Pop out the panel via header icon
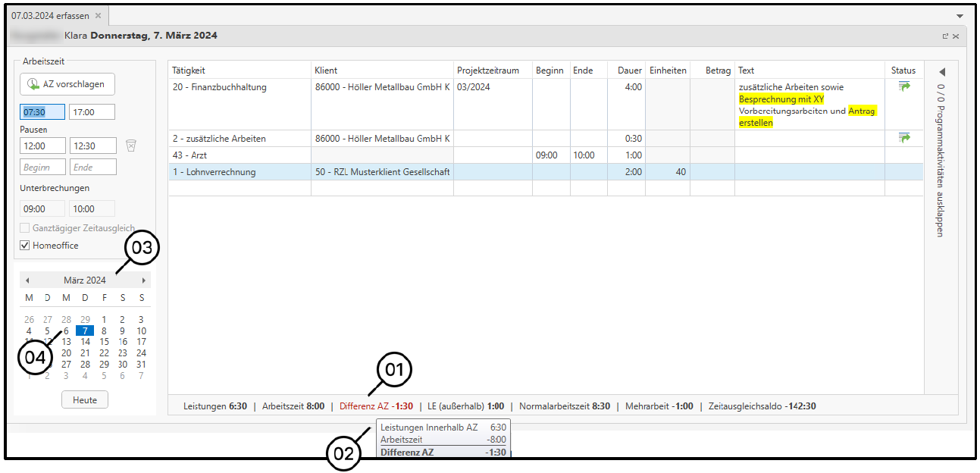Viewport: 980px width, 473px height. (x=945, y=36)
